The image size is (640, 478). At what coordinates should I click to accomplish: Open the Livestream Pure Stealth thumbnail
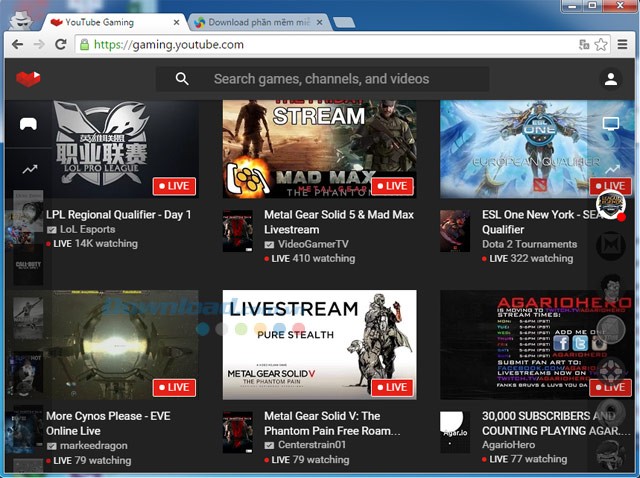320,345
